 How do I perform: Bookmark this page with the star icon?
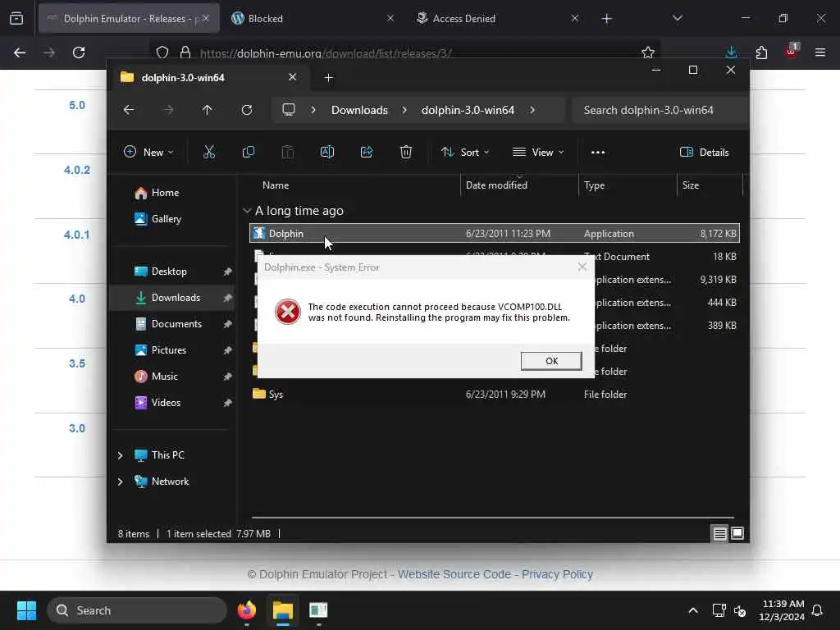click(x=648, y=52)
